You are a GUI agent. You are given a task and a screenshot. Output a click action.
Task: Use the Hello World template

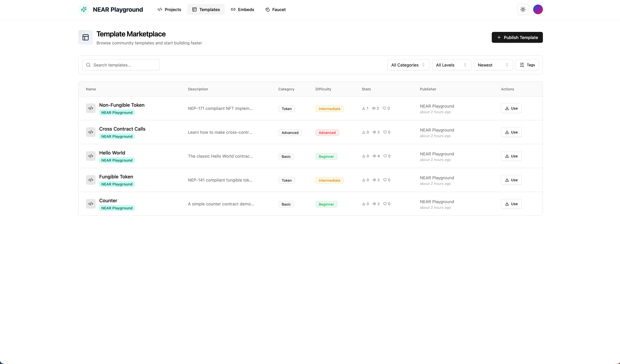pos(511,156)
